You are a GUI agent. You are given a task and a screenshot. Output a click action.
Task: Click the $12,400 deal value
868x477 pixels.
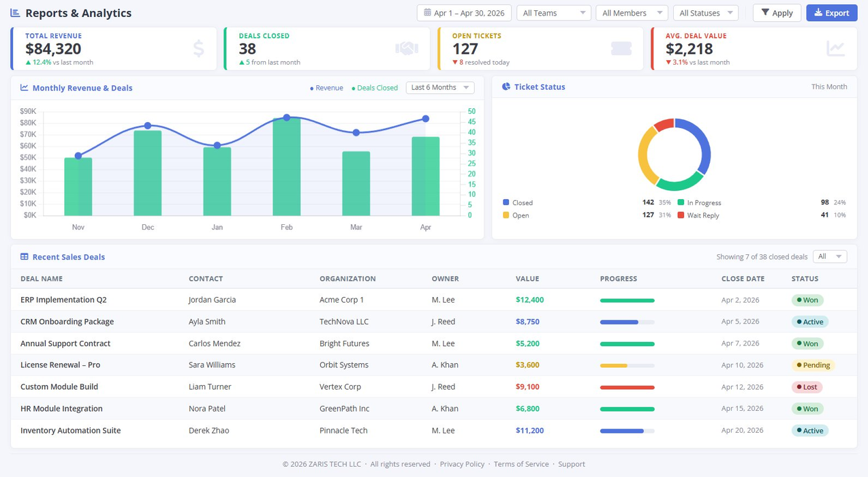click(x=529, y=300)
